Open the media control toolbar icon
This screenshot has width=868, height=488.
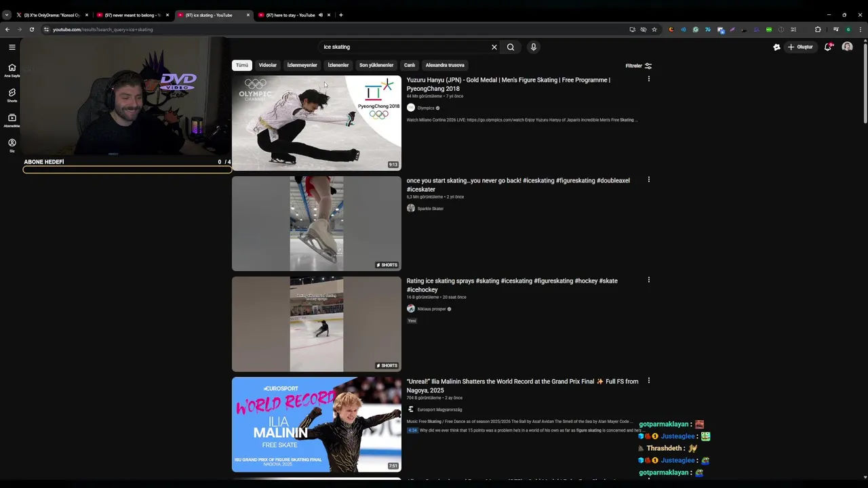coord(836,29)
